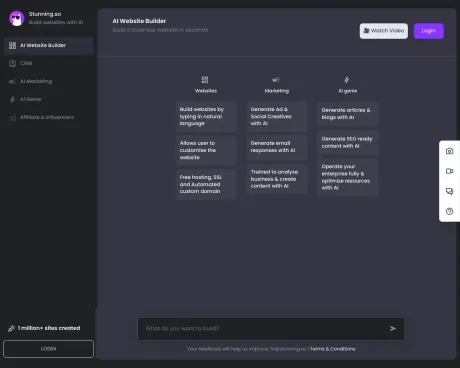Select 'Generate email responses with AI' card
Screen dimensions: 460x368
[x=277, y=147]
